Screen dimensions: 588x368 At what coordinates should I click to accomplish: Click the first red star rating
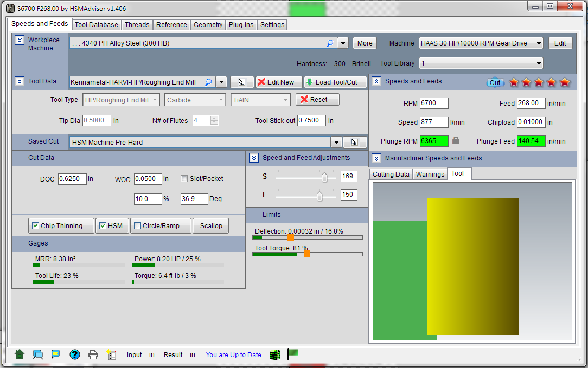point(514,82)
